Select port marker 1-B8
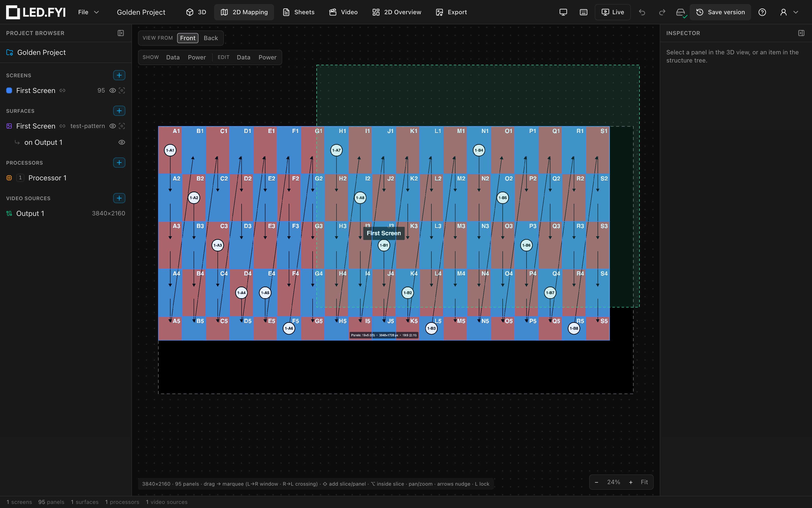 coord(574,328)
